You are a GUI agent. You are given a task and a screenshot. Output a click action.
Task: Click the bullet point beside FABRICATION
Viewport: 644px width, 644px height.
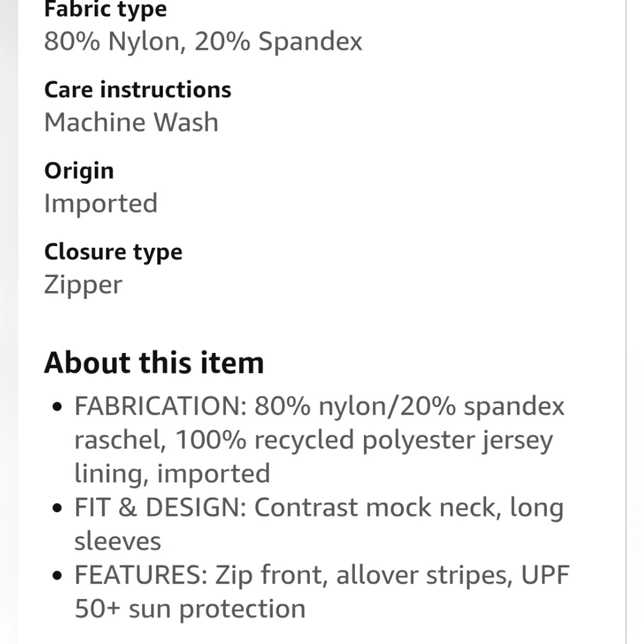click(57, 407)
